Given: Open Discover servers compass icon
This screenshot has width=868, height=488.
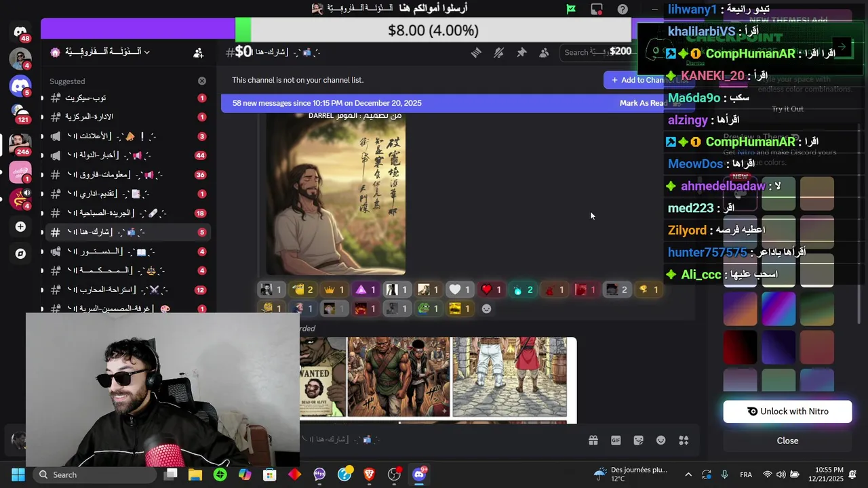Looking at the screenshot, I should 20,253.
